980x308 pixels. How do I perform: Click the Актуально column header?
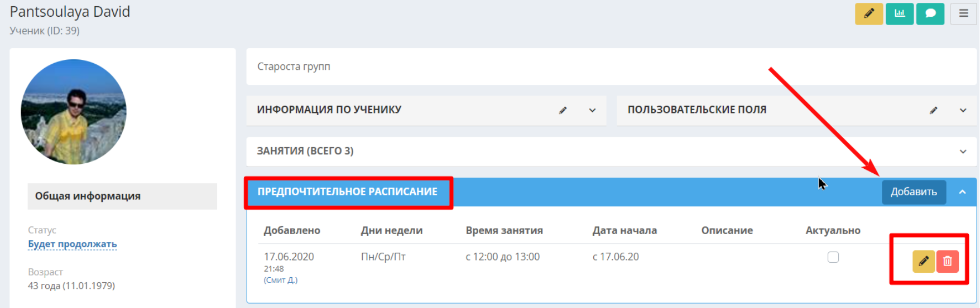pyautogui.click(x=833, y=230)
